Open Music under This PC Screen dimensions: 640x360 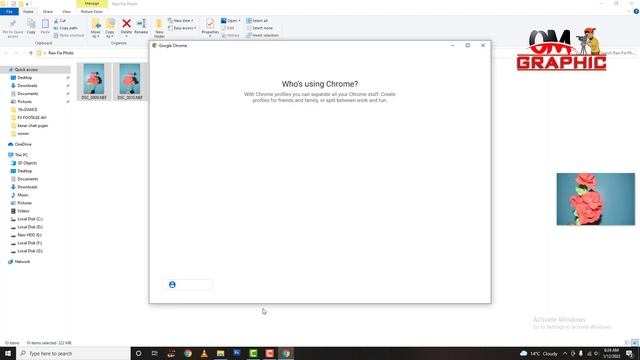click(23, 195)
